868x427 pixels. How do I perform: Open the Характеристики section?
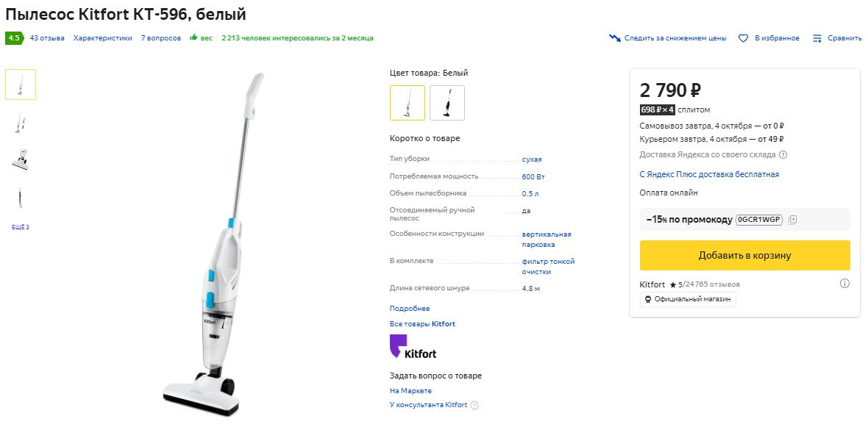(103, 38)
